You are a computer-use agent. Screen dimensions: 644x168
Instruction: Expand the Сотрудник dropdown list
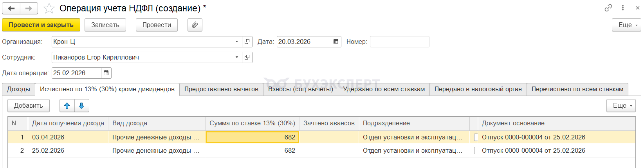237,58
